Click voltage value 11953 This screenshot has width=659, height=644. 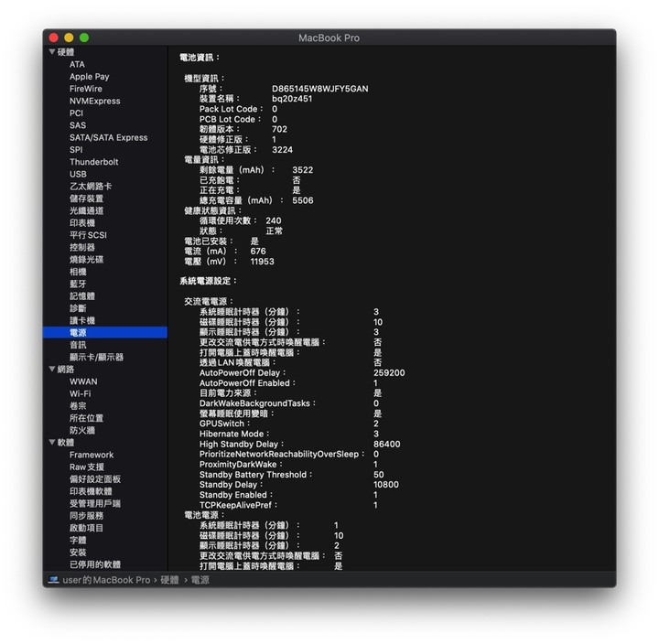click(x=263, y=262)
